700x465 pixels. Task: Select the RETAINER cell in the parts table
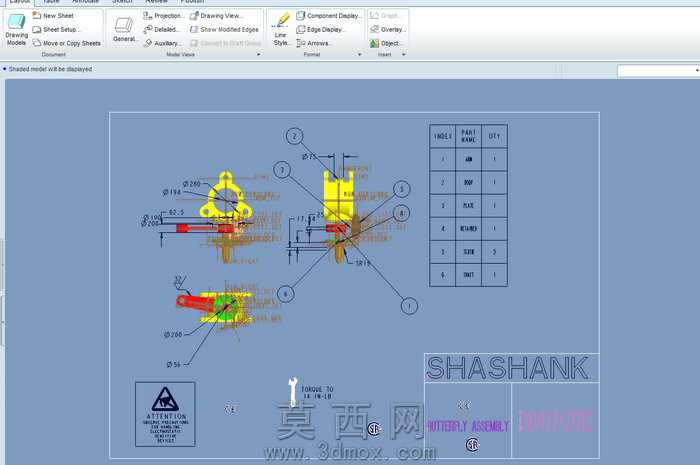click(468, 228)
